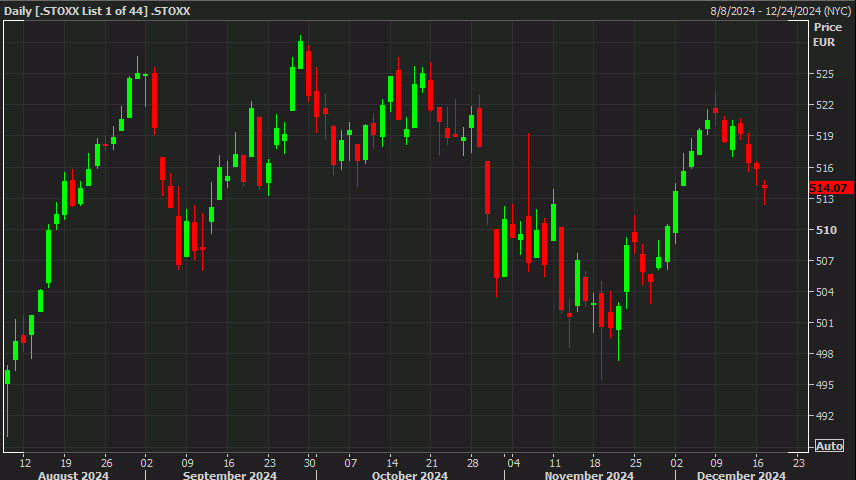Click the chart title 'Daily [.STOXX List 1 of 44] .STOXX'

tap(97, 11)
